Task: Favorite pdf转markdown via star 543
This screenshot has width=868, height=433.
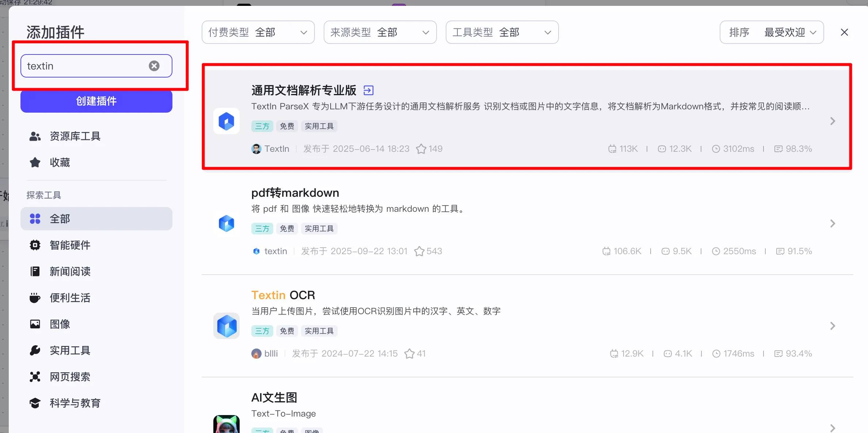Action: [x=419, y=251]
